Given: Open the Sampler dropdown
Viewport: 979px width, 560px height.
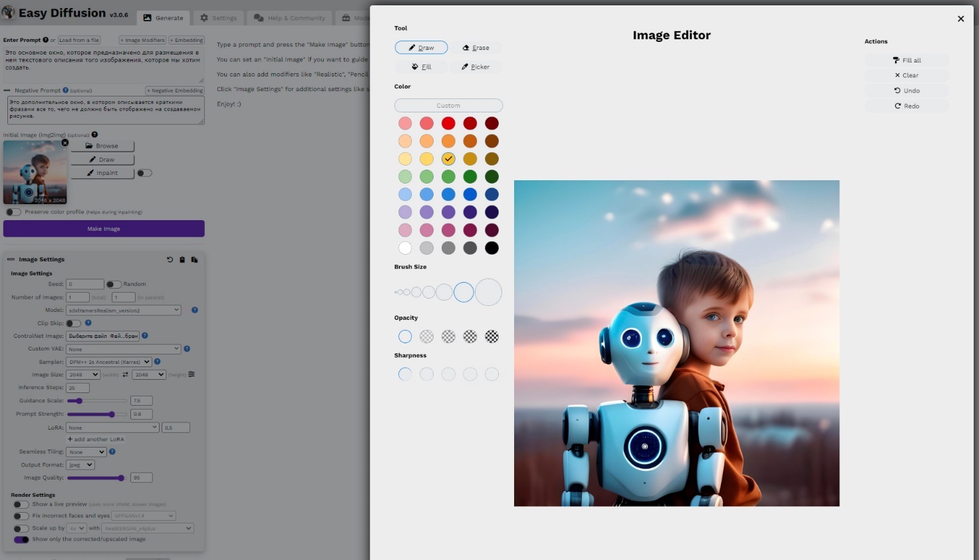Looking at the screenshot, I should 109,362.
